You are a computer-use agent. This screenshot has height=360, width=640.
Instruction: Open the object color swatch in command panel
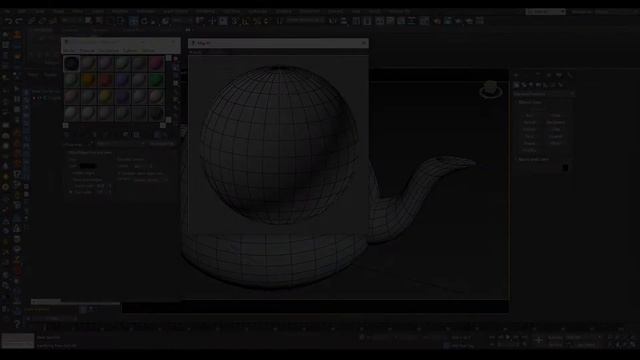click(x=565, y=168)
